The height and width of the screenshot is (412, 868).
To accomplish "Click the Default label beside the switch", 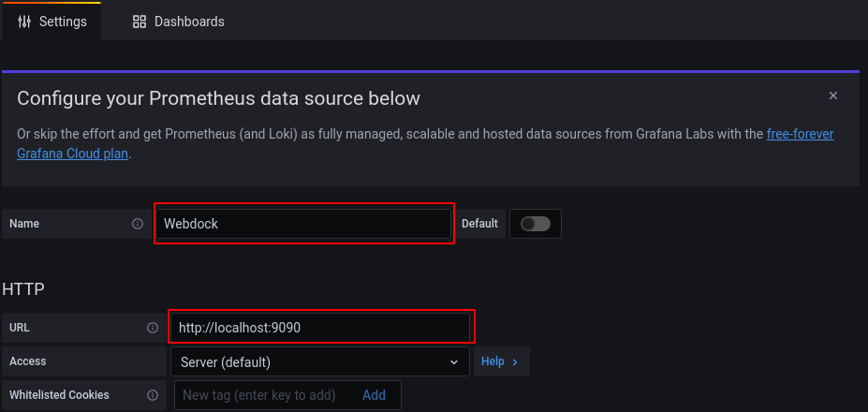I will coord(479,224).
